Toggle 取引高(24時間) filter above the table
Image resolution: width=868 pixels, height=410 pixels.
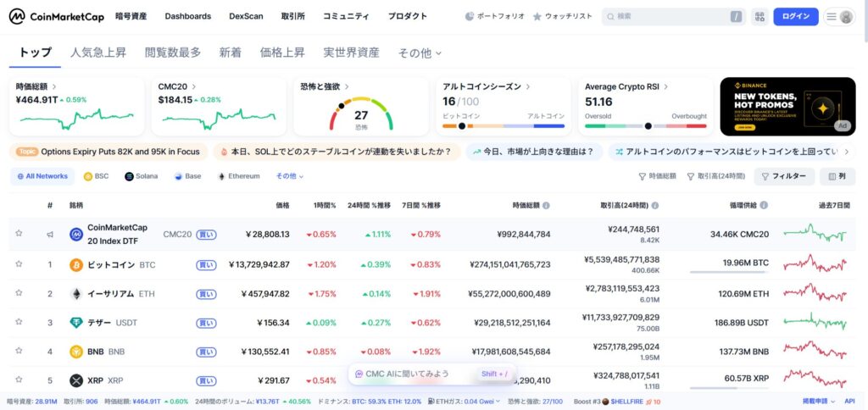(x=715, y=176)
